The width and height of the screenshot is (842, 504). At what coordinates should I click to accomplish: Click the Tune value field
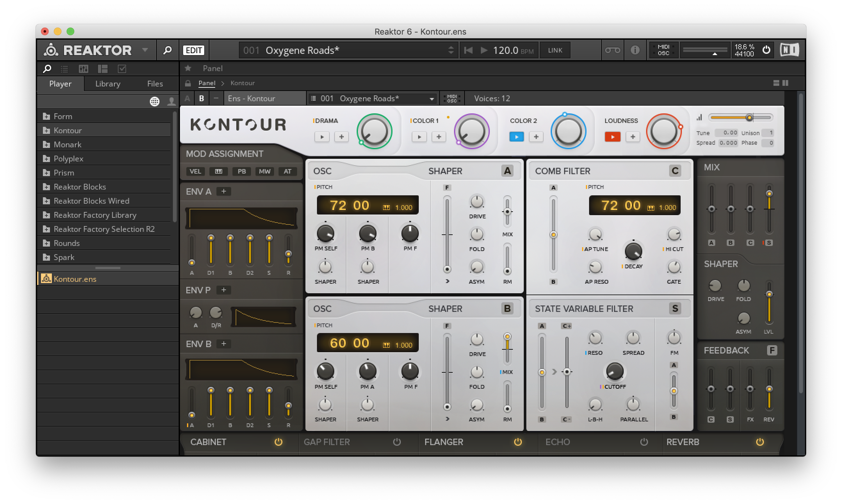[x=726, y=133]
